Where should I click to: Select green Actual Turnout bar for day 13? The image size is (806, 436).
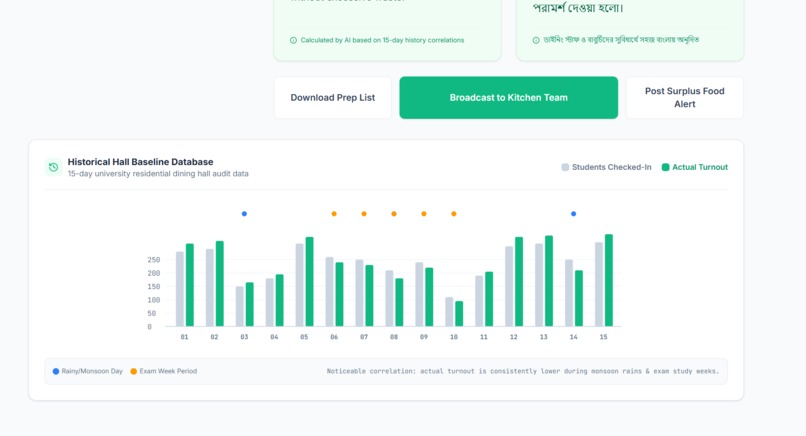pos(549,281)
